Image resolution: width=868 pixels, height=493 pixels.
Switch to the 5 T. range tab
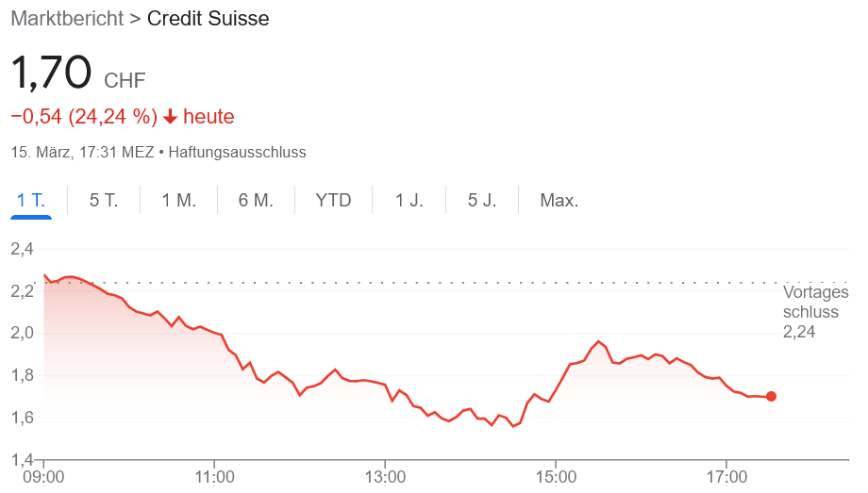(x=104, y=200)
